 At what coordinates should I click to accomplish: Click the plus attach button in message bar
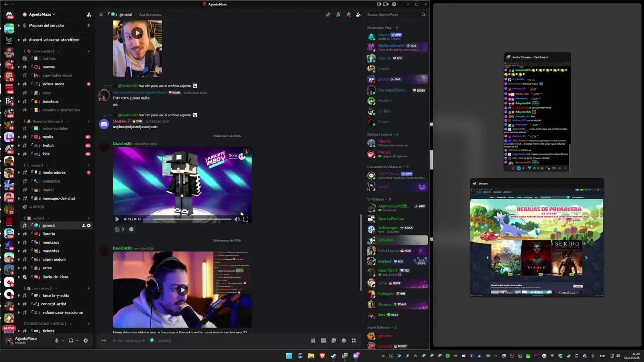pyautogui.click(x=104, y=340)
